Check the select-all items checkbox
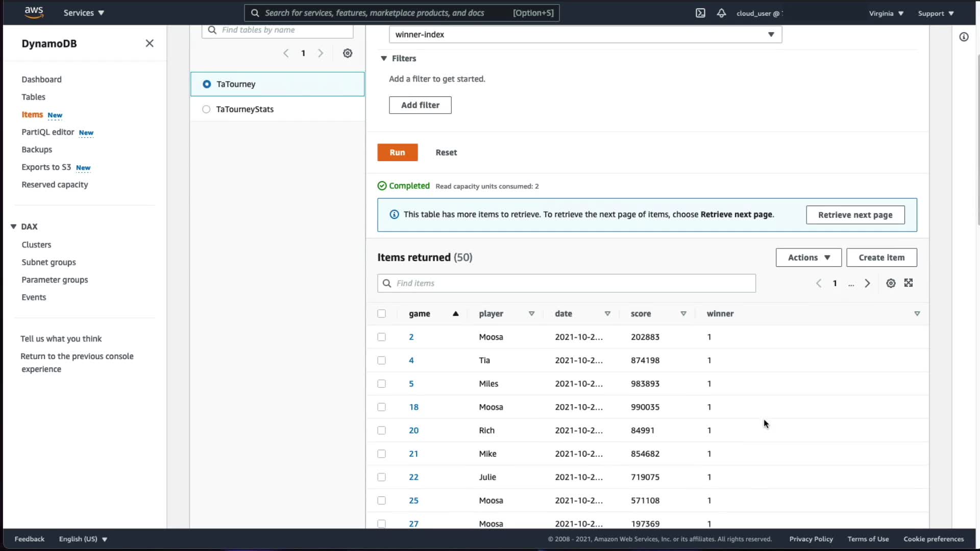 (x=381, y=314)
